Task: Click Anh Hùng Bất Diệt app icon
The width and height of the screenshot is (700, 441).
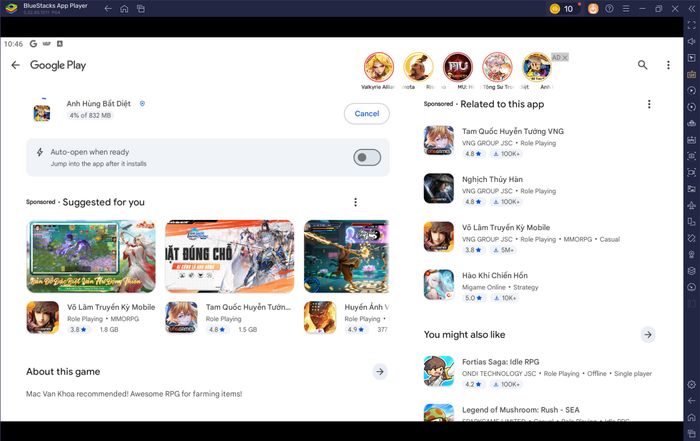Action: 42,112
